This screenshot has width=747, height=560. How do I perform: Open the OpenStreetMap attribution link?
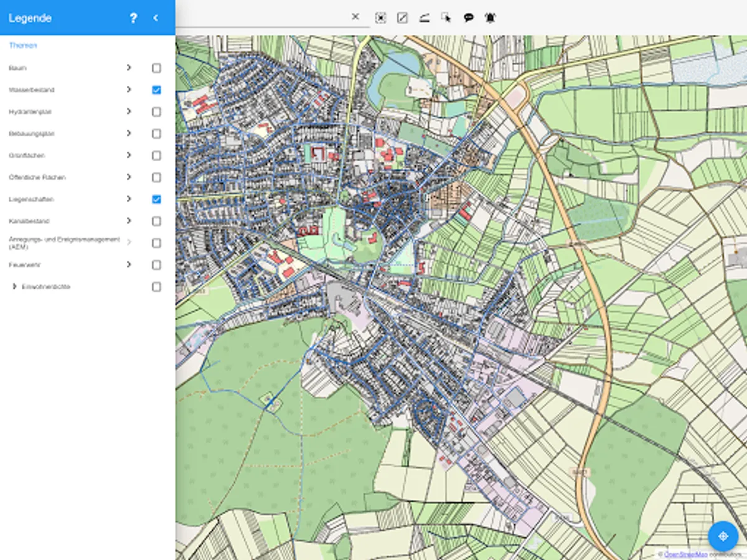(x=685, y=554)
